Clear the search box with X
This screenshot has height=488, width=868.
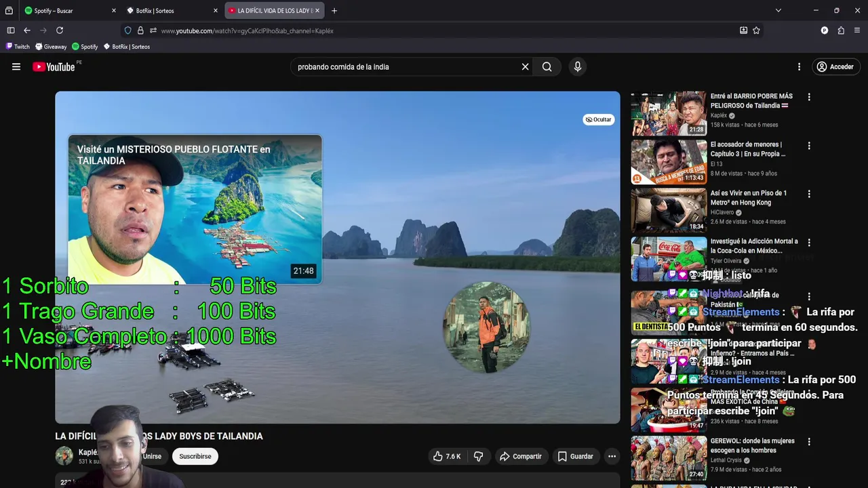coord(525,66)
